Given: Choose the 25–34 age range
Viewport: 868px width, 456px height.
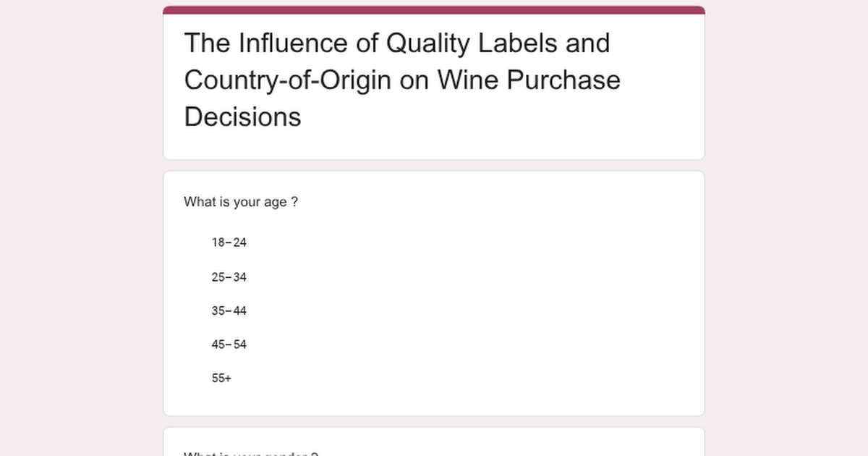Looking at the screenshot, I should click(229, 277).
